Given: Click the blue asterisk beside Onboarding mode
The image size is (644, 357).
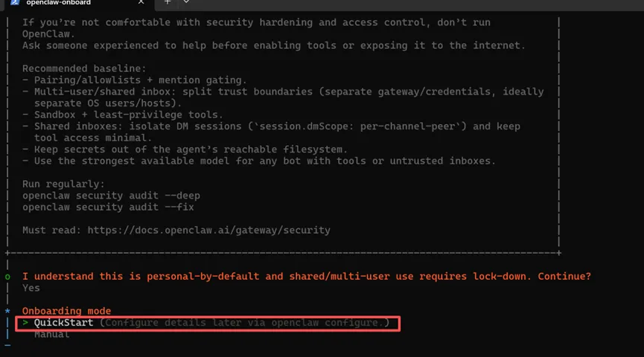Looking at the screenshot, I should click(7, 311).
